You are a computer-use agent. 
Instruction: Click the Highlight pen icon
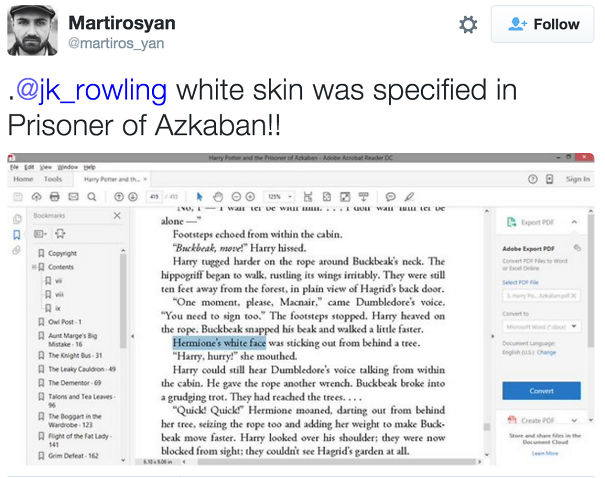click(409, 197)
